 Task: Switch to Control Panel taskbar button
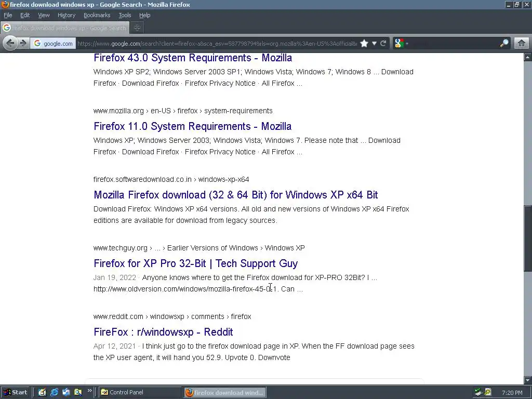point(140,392)
